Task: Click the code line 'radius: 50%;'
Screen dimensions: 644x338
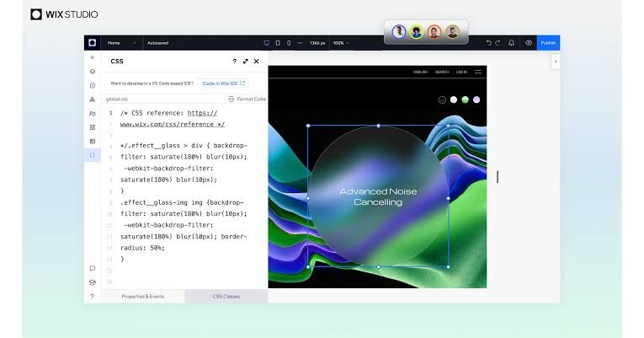Action: click(142, 248)
